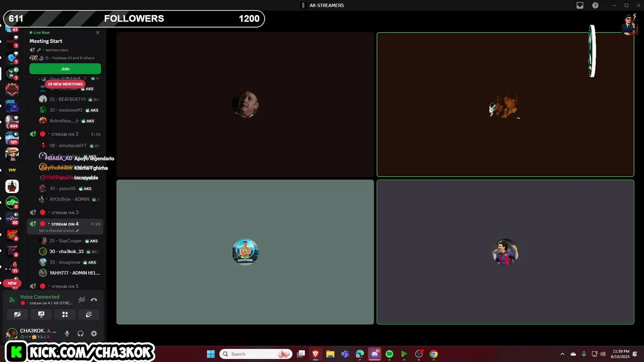
Task: Open Discord user settings gear
Action: tap(94, 333)
